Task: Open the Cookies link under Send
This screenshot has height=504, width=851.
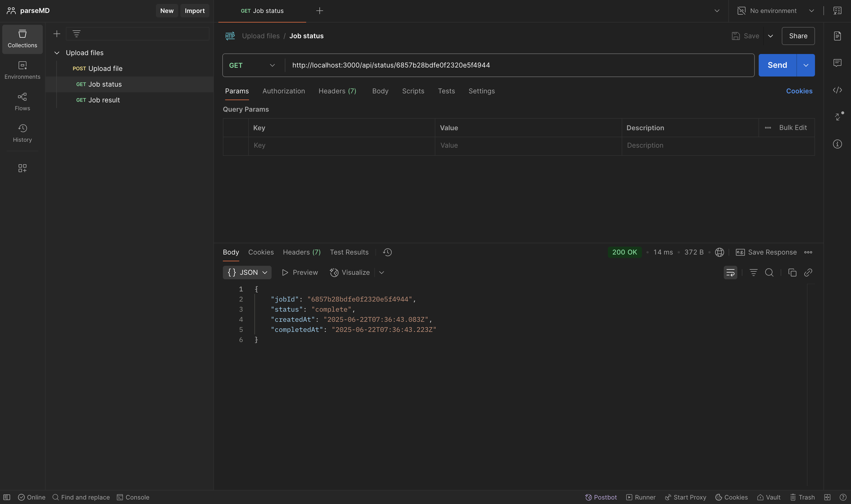Action: [799, 91]
